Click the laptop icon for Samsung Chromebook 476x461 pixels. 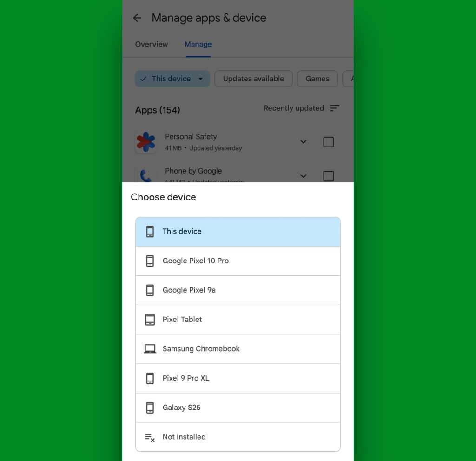150,349
